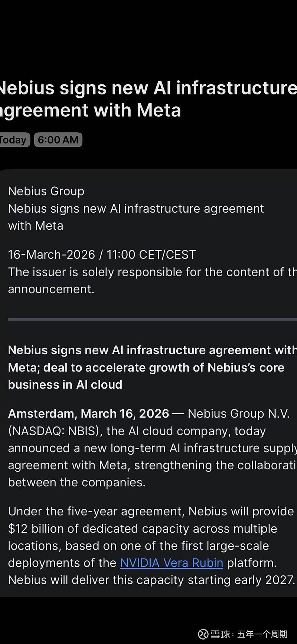Screen dimensions: 297x644
Task: Tap the 6:00 AM time badge
Action: pos(58,140)
